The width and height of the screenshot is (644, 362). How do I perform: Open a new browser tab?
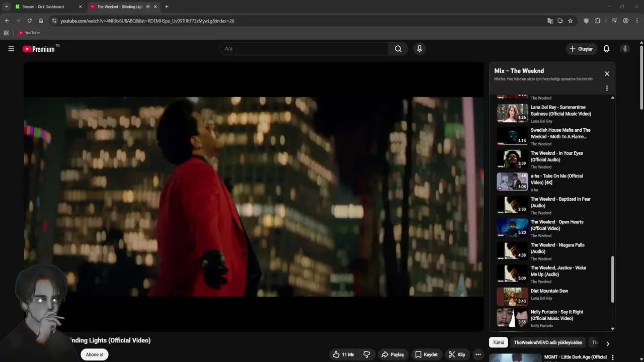coord(167,7)
